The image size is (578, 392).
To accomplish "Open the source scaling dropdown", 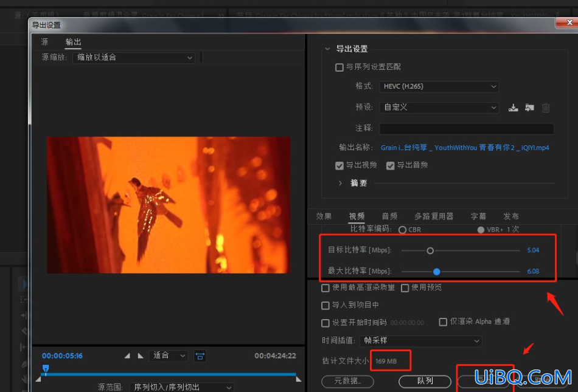I will pyautogui.click(x=134, y=57).
